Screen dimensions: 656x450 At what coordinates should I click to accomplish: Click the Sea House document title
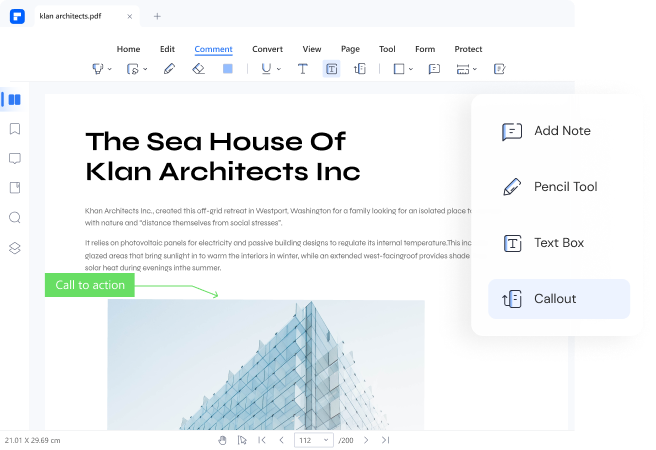click(223, 156)
